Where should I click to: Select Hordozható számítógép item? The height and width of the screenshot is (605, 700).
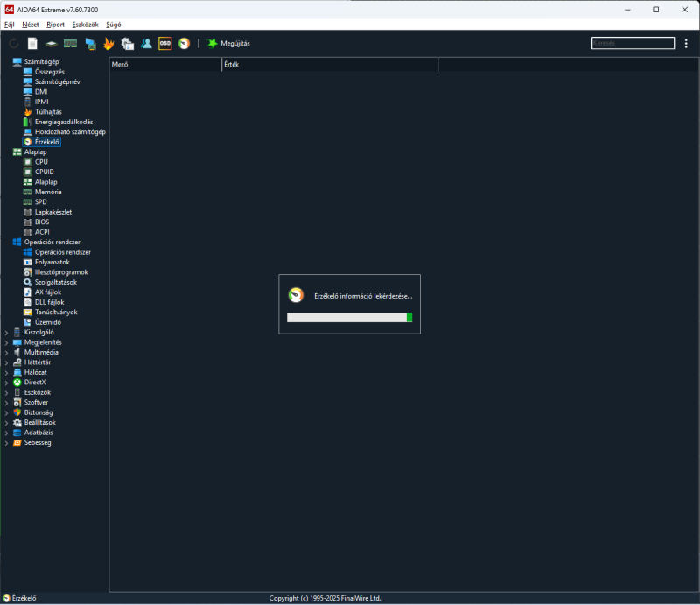70,132
